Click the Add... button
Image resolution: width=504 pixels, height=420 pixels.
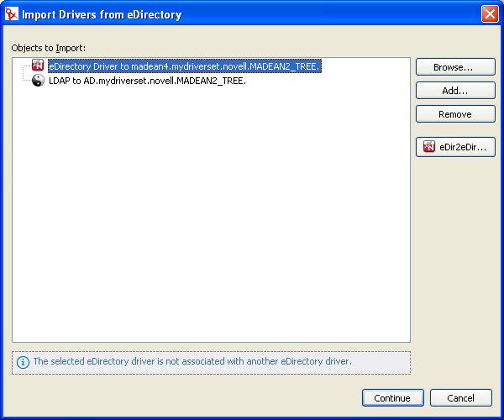coord(455,91)
